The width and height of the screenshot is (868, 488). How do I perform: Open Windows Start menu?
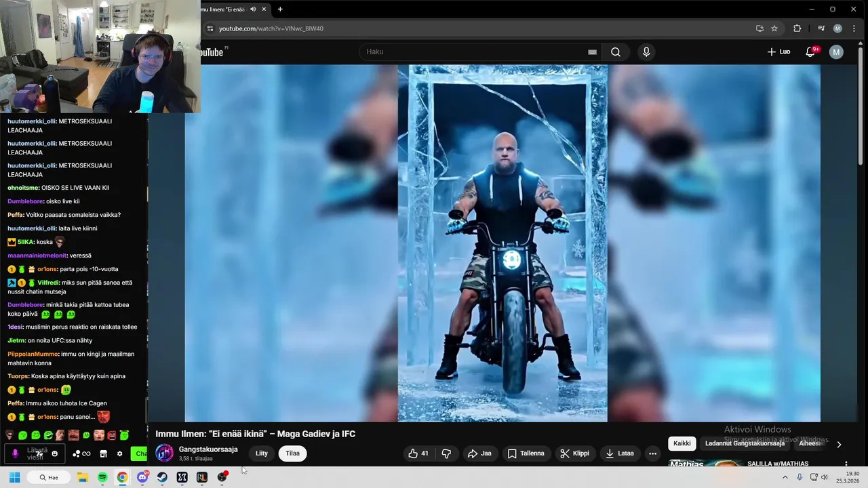[x=14, y=477]
